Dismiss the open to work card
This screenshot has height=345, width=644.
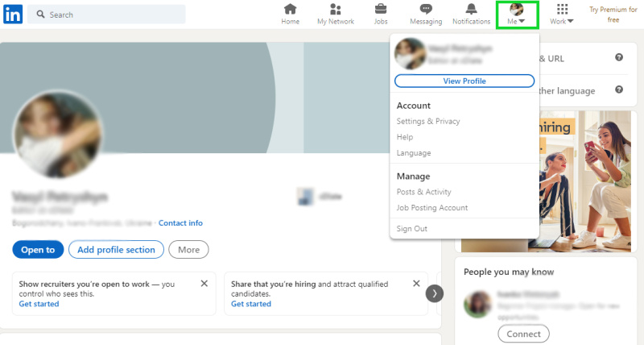[204, 283]
